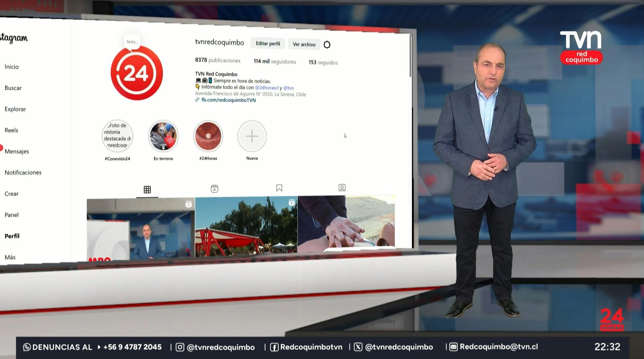Click the tvnredcoquimbo username heading
The image size is (644, 359).
click(220, 42)
